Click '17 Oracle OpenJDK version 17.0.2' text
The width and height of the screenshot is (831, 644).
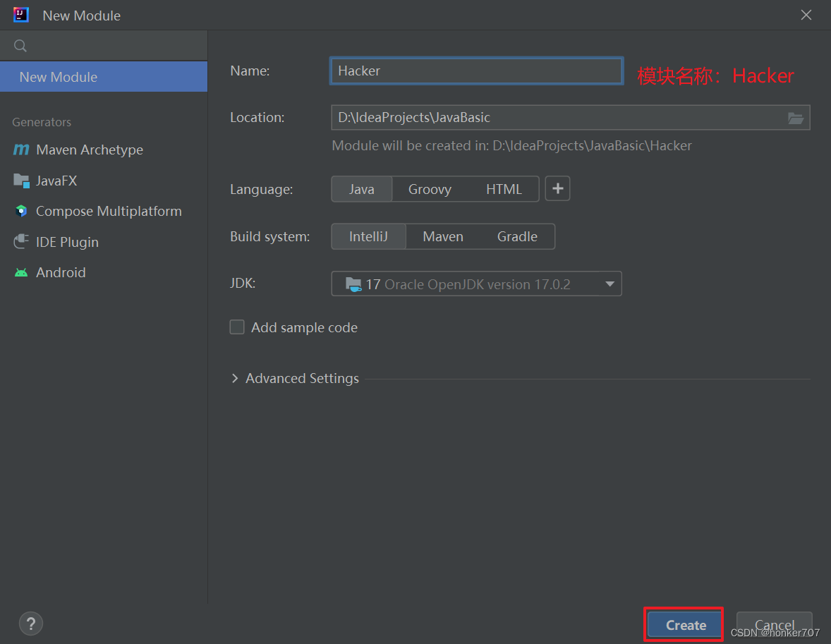click(468, 284)
